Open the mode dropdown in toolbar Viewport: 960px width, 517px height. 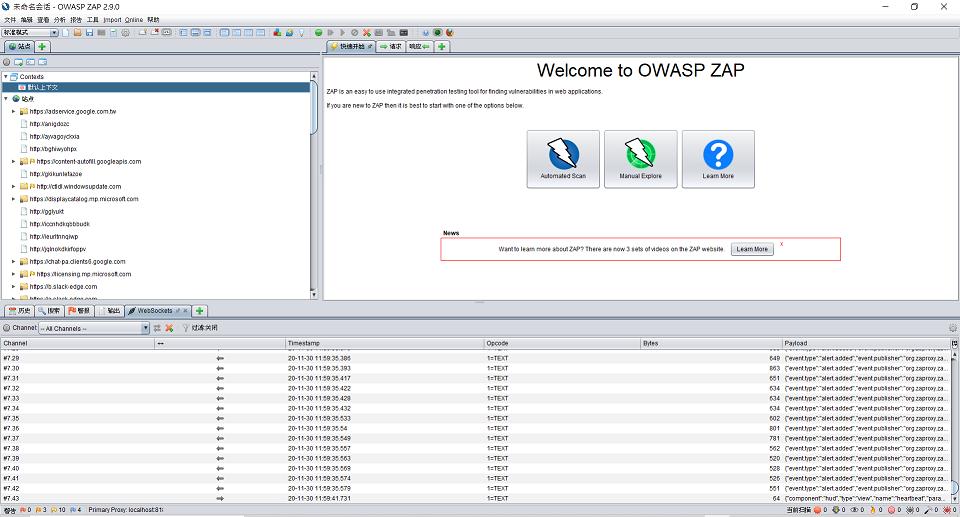30,32
